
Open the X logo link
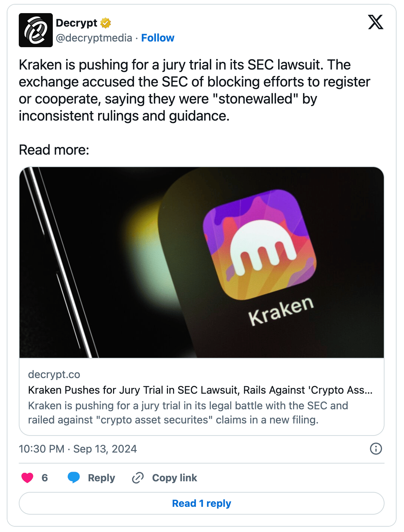coord(376,22)
